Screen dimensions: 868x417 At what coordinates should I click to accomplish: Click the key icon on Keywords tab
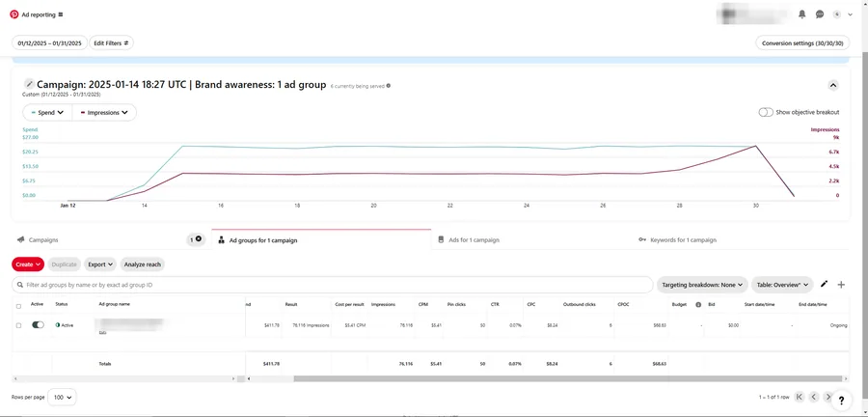click(642, 239)
